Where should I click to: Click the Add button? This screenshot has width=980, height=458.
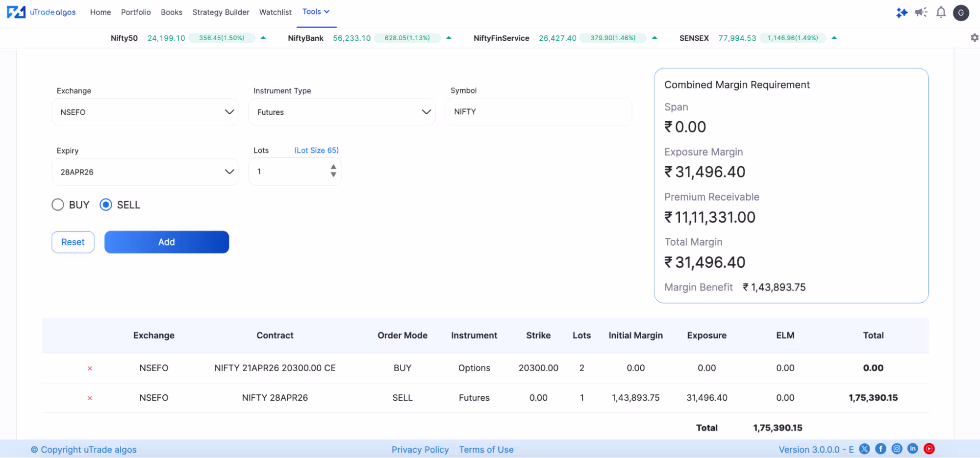click(x=167, y=242)
